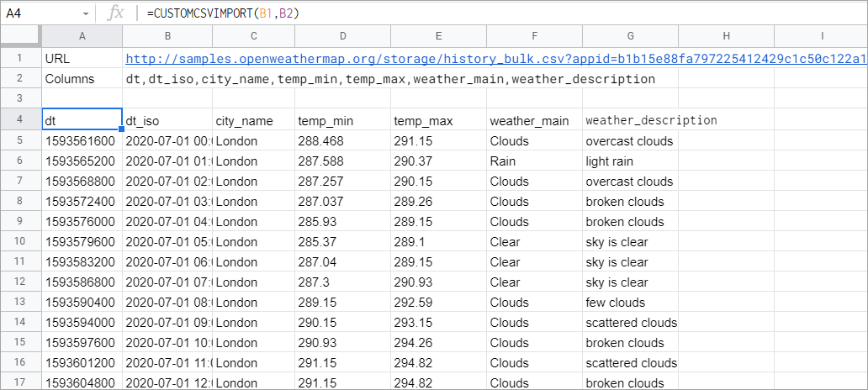Select column H header
This screenshot has width=868, height=390.
(x=726, y=36)
